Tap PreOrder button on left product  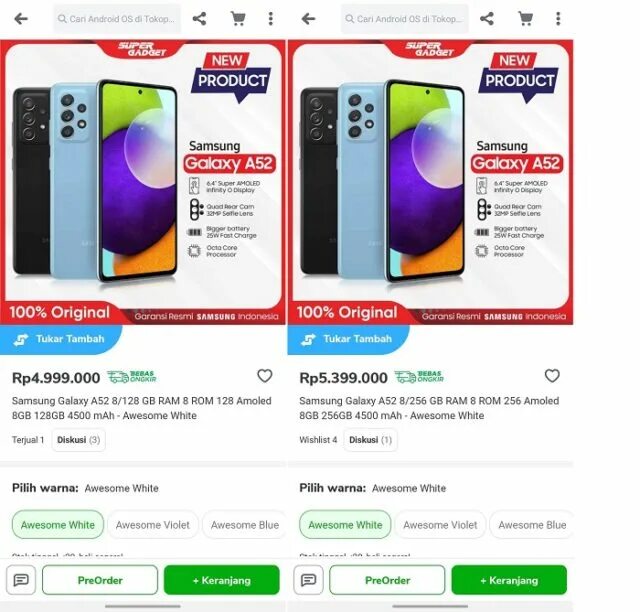click(100, 580)
